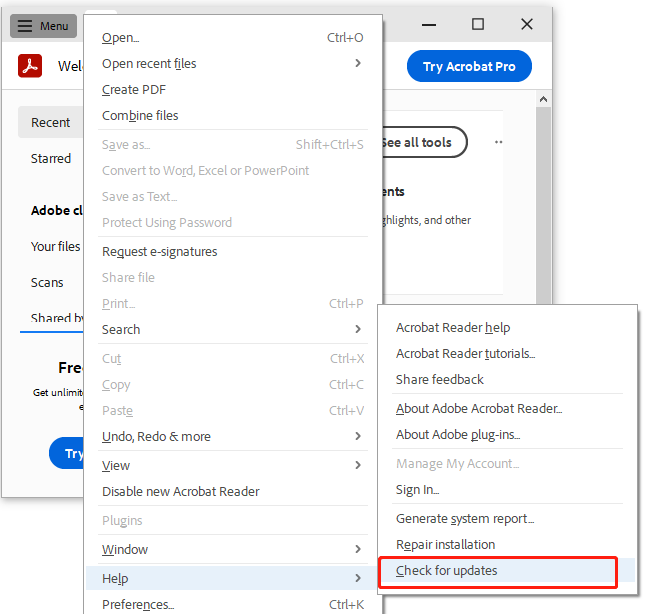Click Share file menu item

(233, 277)
